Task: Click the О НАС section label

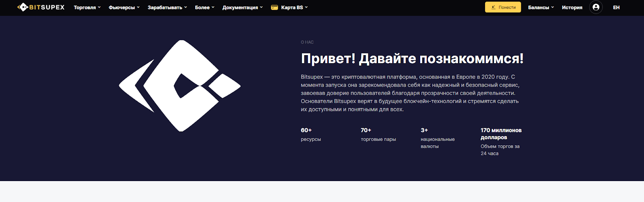Action: pyautogui.click(x=307, y=42)
